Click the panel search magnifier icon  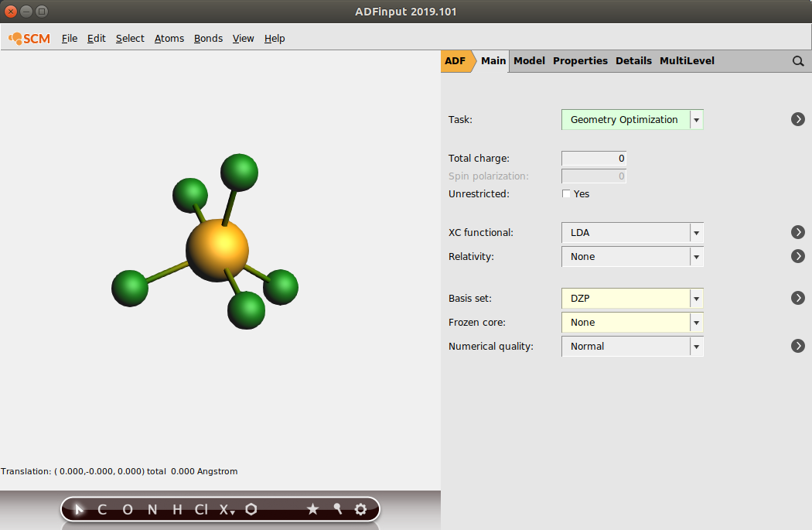click(798, 61)
